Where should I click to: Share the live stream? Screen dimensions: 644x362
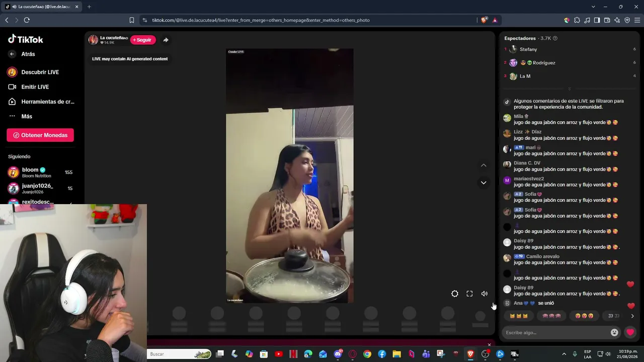pos(166,40)
